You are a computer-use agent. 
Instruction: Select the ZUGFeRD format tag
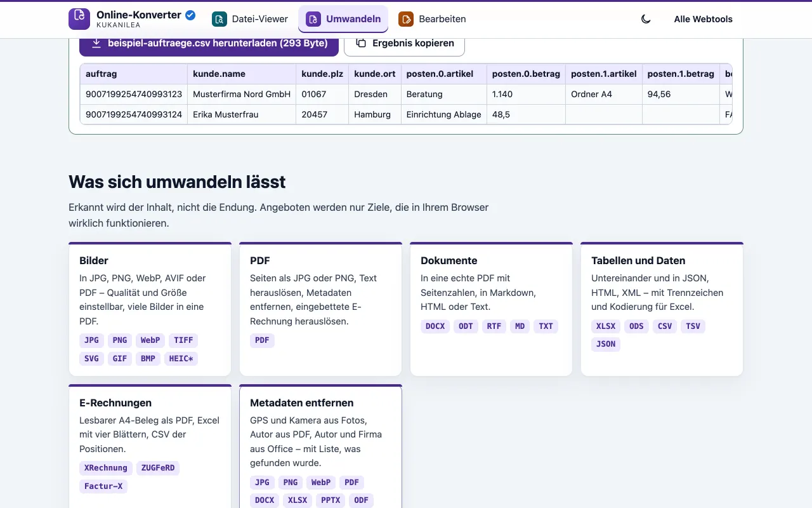click(158, 468)
